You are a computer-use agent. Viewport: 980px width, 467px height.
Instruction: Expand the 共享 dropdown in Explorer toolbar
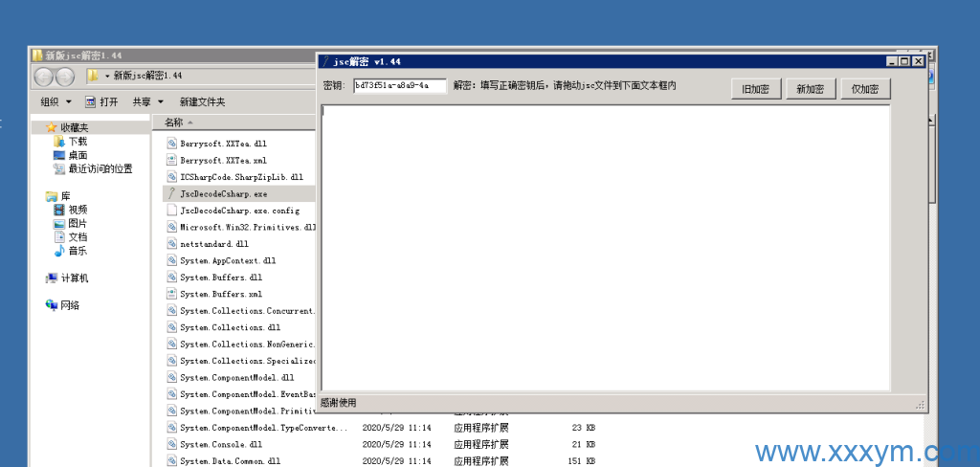tap(147, 101)
